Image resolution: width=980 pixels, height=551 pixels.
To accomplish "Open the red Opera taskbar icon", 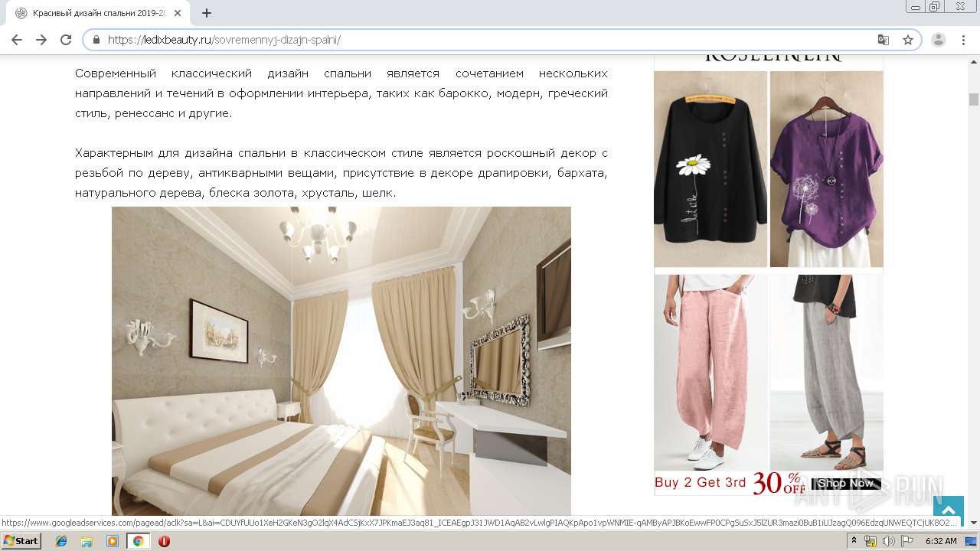I will coord(164,541).
